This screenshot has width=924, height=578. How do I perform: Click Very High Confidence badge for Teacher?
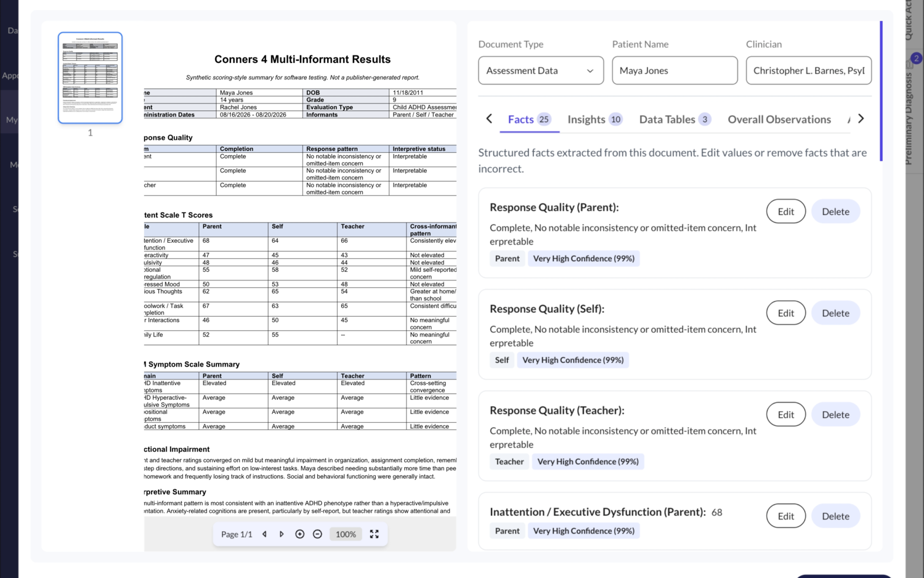tap(588, 462)
